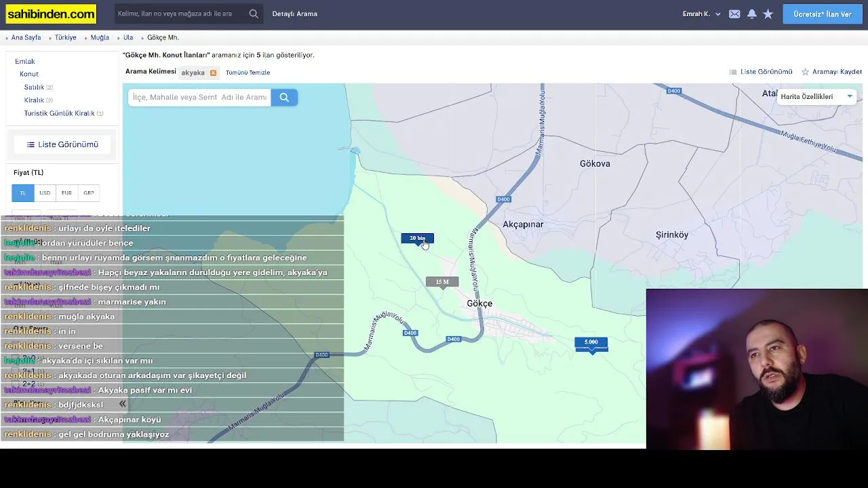This screenshot has width=868, height=488.
Task: Expand the Emrah K. account menu
Action: pyautogui.click(x=701, y=14)
